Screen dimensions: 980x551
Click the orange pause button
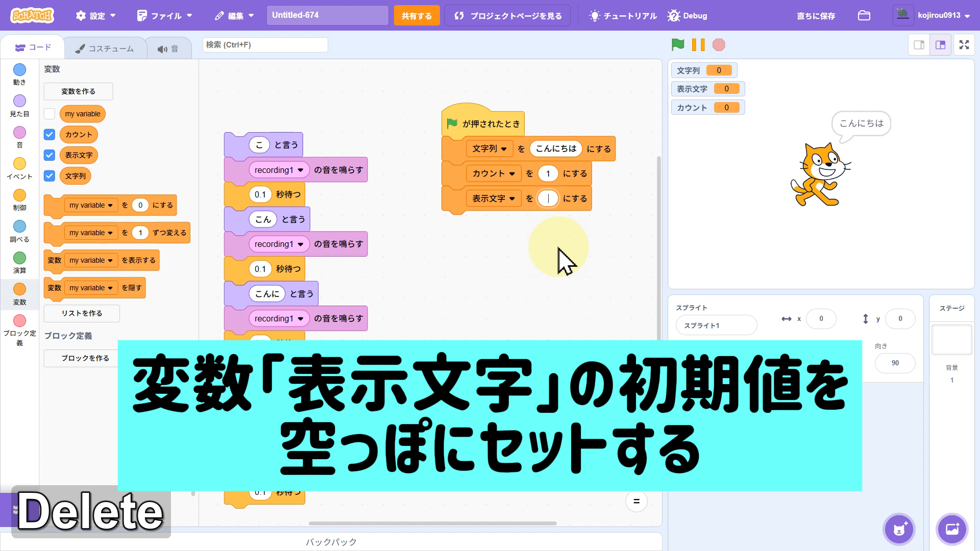[698, 45]
